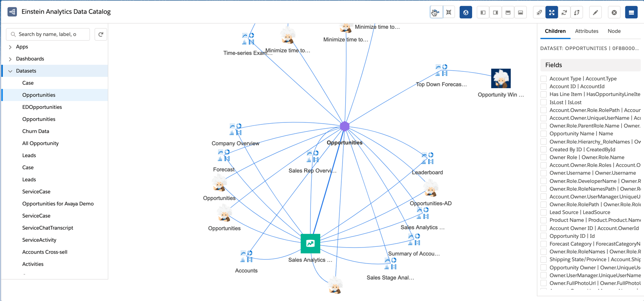The height and width of the screenshot is (301, 644).
Task: Activate the node graph layout toolbar icon
Action: pyautogui.click(x=436, y=12)
